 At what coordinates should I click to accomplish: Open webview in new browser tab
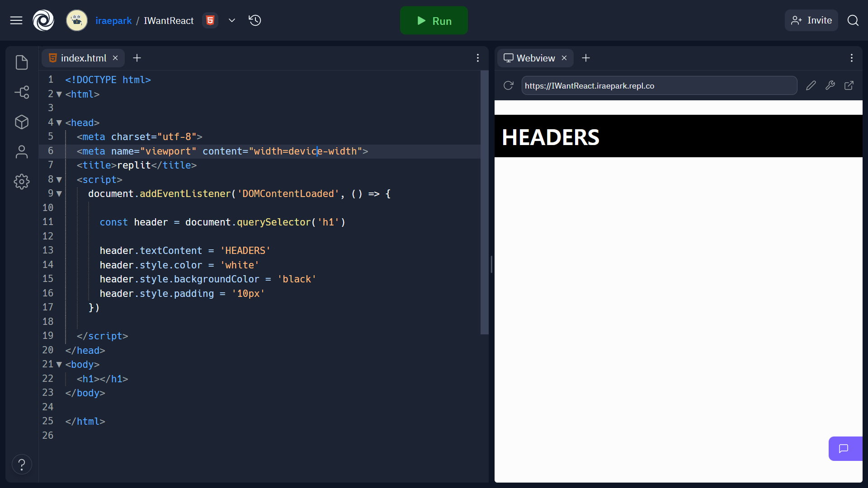pos(849,85)
